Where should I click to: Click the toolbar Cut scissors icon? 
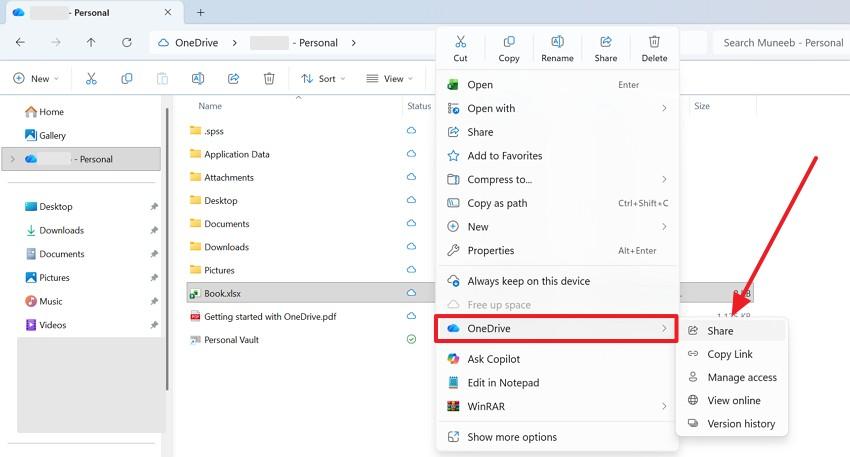(x=91, y=79)
